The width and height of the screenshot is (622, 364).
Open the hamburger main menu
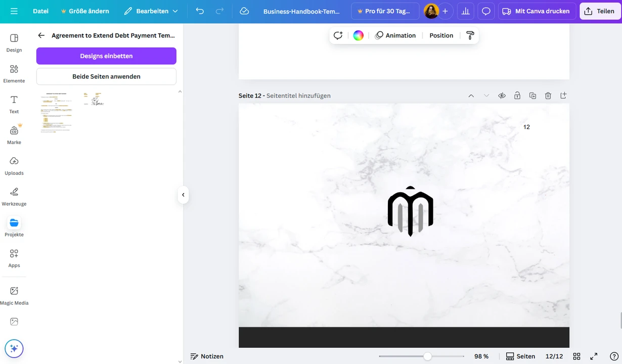[14, 11]
